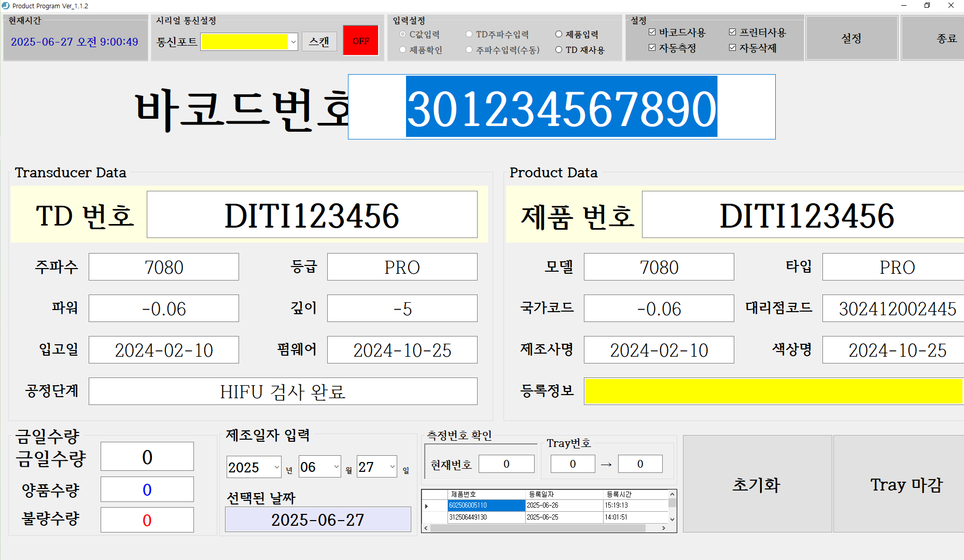Viewport: 964px width, 560px height.
Task: Click the table's scroll down arrow
Action: (x=672, y=519)
